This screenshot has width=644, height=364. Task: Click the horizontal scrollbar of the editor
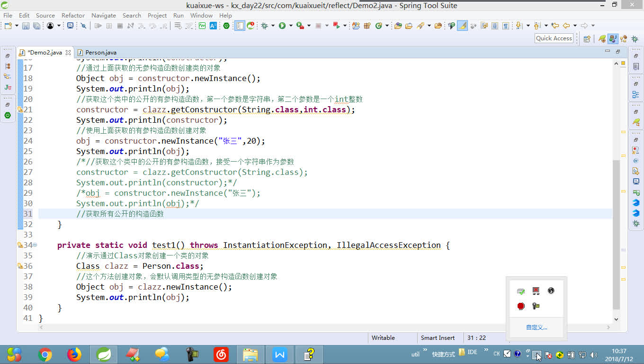point(326,328)
